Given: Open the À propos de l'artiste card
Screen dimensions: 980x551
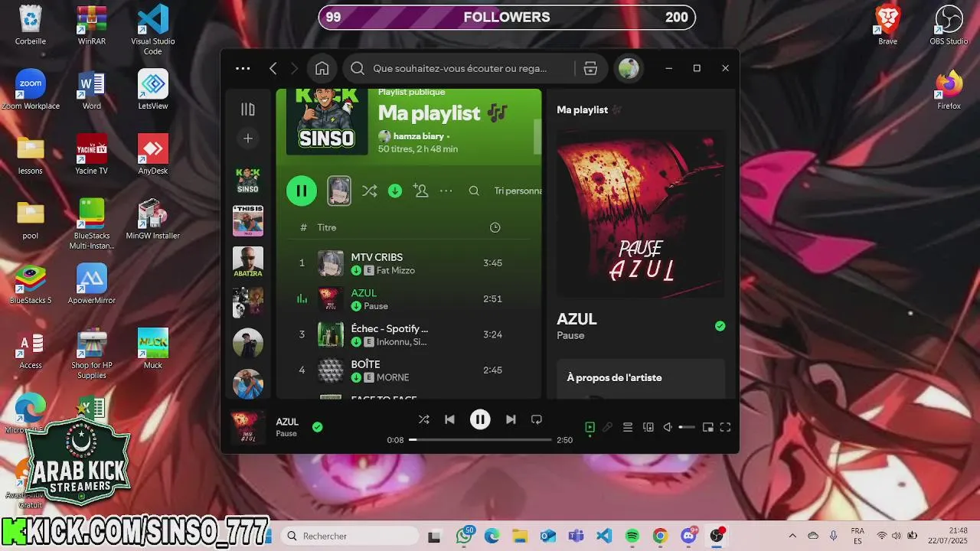Looking at the screenshot, I should tap(640, 378).
